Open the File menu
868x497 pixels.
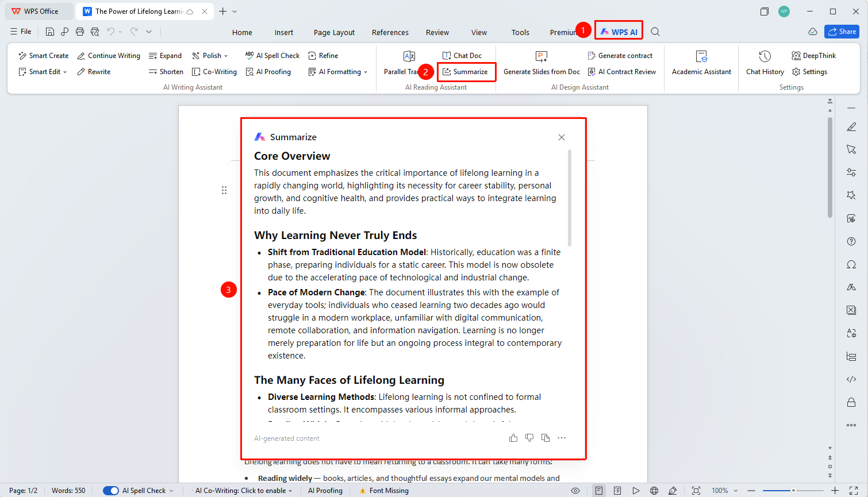click(21, 32)
